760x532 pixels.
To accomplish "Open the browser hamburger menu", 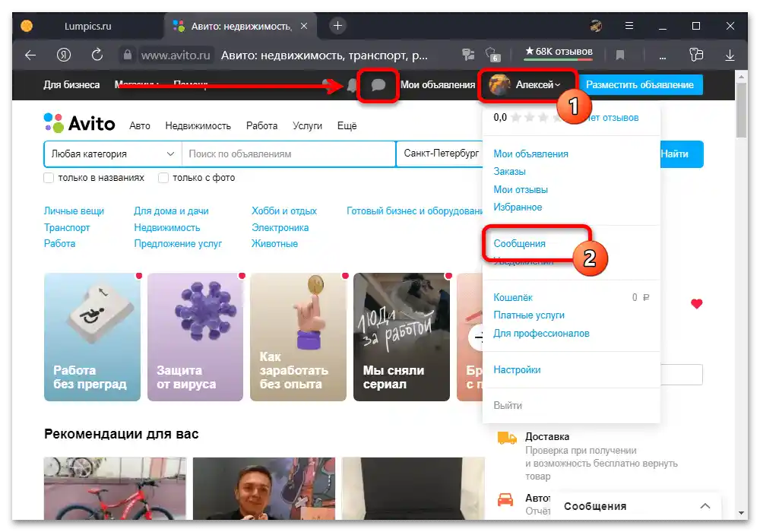I will (x=629, y=26).
